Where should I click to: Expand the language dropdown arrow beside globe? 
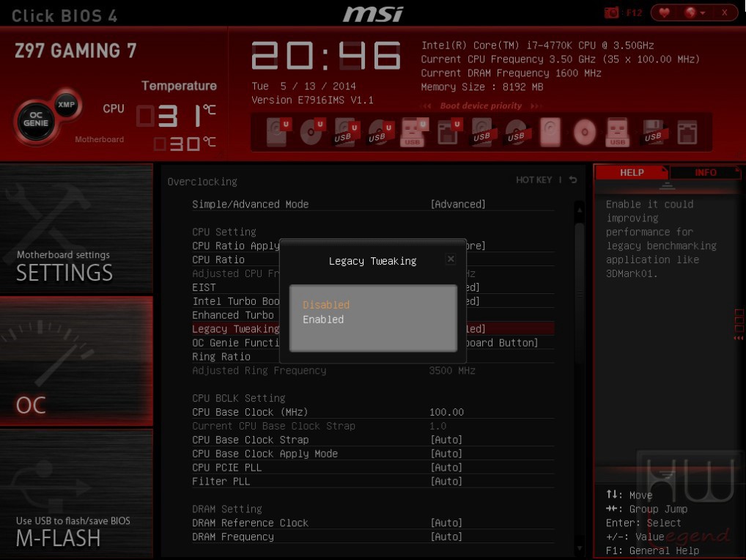click(x=702, y=13)
